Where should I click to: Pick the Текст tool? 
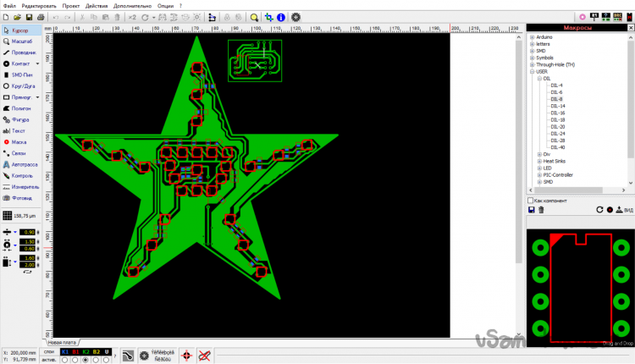(x=20, y=131)
